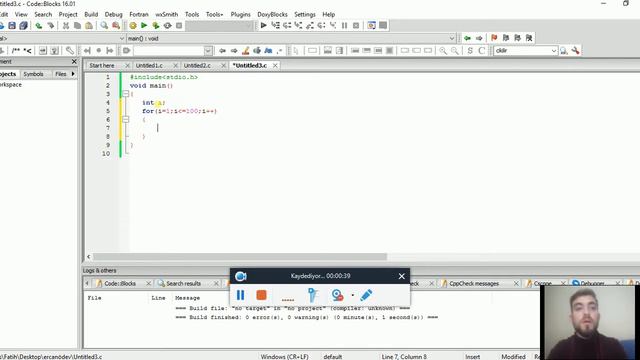Toggle source mode with the S icon
The width and height of the screenshot is (640, 360).
coord(470,51)
